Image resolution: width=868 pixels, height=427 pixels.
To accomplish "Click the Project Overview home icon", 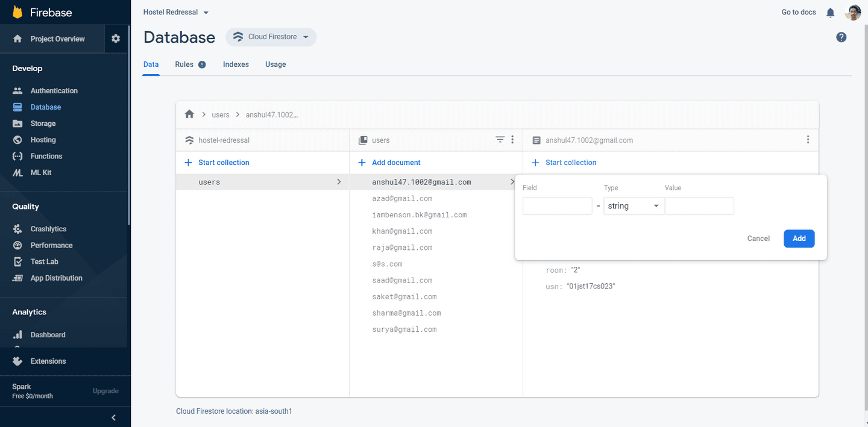I will pyautogui.click(x=17, y=39).
